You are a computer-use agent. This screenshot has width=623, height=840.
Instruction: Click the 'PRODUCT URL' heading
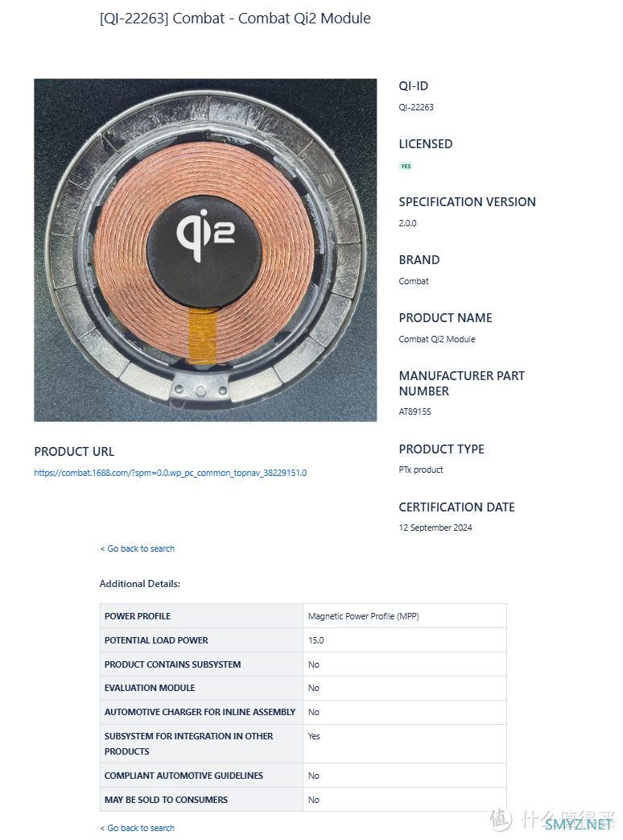74,452
